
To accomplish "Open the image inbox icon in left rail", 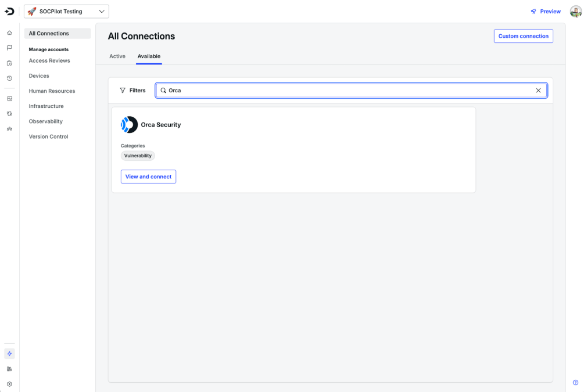I will tap(9, 98).
